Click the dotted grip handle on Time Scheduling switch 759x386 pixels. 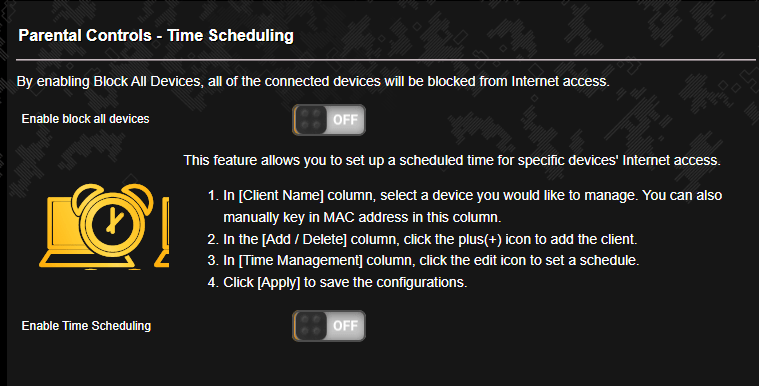(310, 325)
